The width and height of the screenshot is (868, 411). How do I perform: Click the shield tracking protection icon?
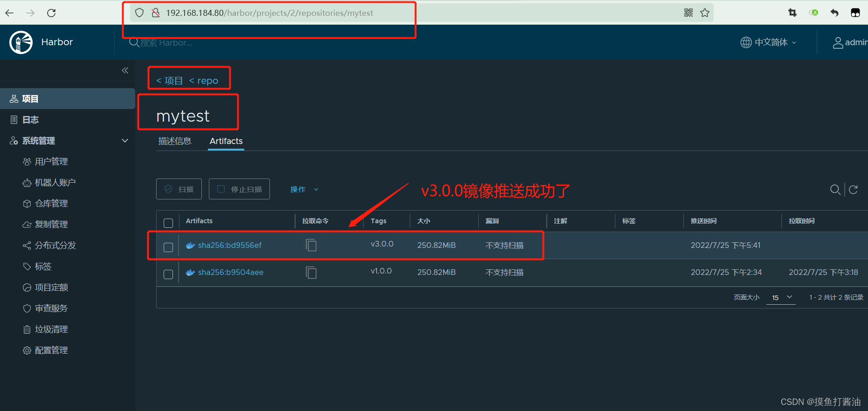pos(139,13)
